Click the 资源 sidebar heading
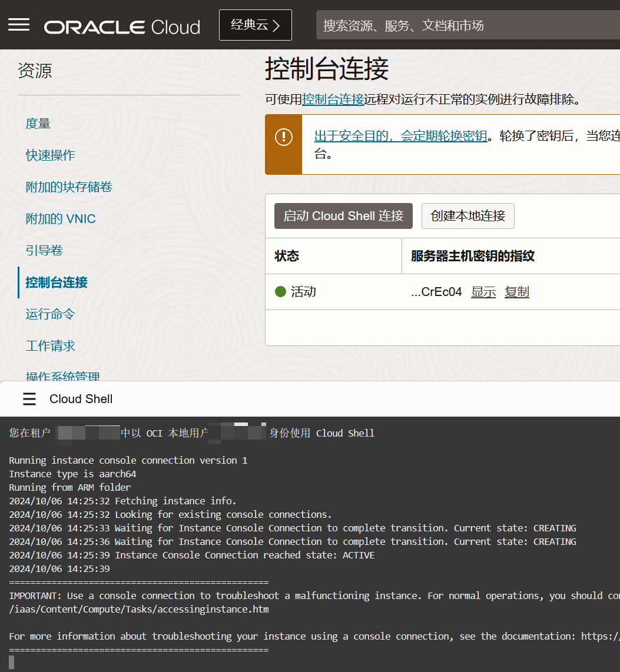Viewport: 620px width, 672px height. [35, 71]
